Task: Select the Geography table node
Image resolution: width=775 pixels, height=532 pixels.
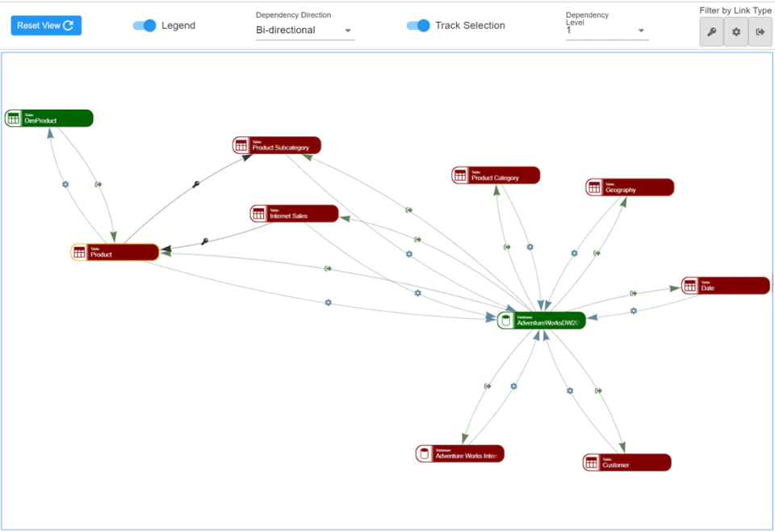Action: click(630, 187)
